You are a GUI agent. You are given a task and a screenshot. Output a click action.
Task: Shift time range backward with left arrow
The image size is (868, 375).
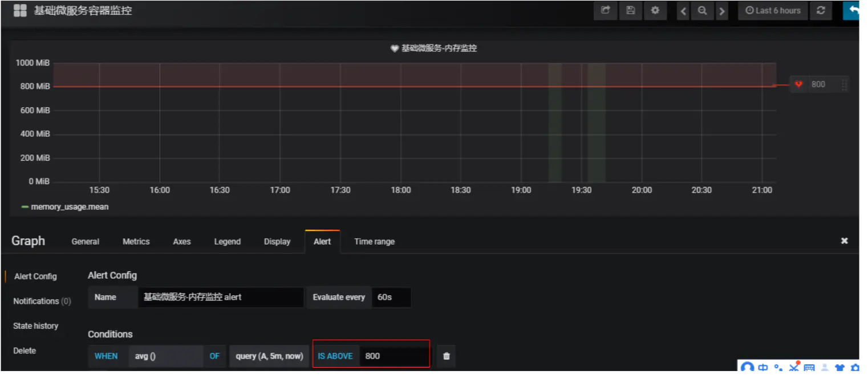[x=684, y=11]
